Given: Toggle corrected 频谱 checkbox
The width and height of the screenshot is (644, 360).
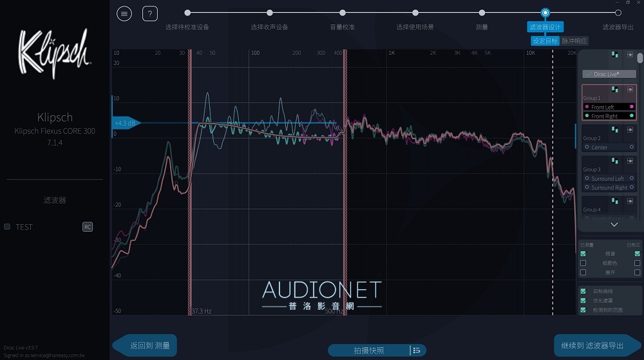Looking at the screenshot, I should pyautogui.click(x=637, y=254).
